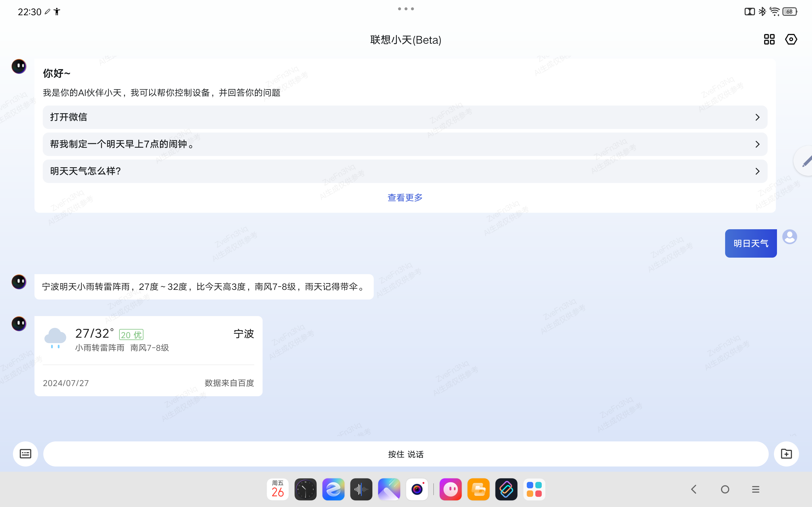Click the 查看更多 link
The height and width of the screenshot is (507, 812).
tap(405, 198)
